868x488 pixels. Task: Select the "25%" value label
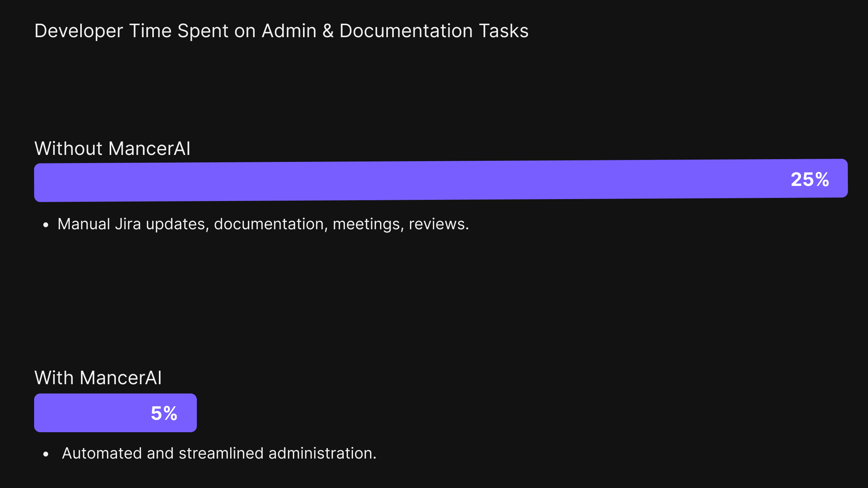pyautogui.click(x=810, y=179)
